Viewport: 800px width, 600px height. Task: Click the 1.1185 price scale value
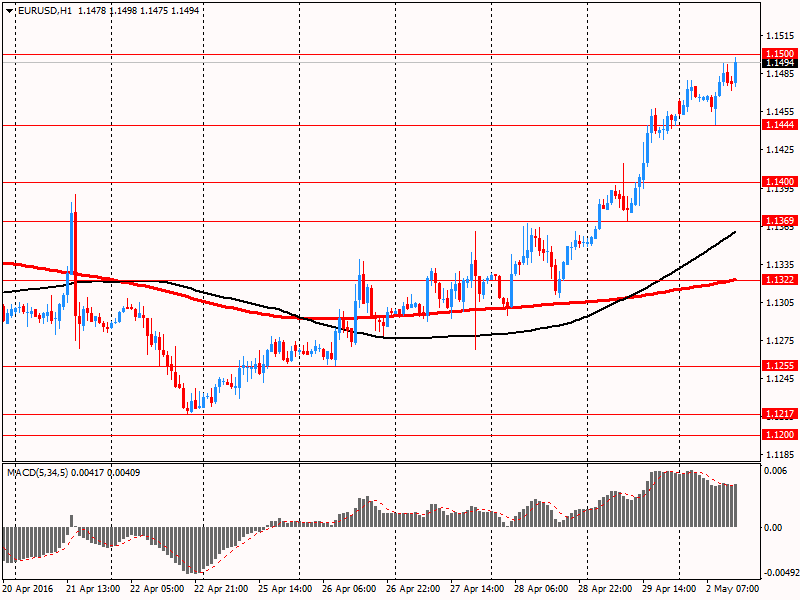click(x=780, y=454)
